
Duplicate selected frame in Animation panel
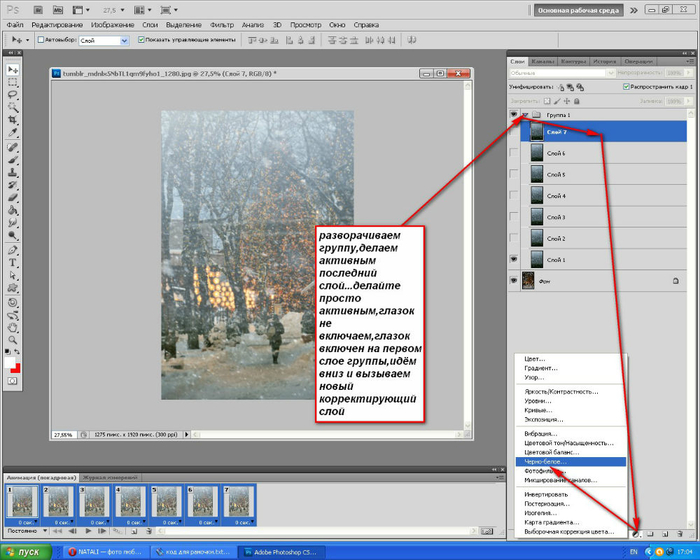134,531
